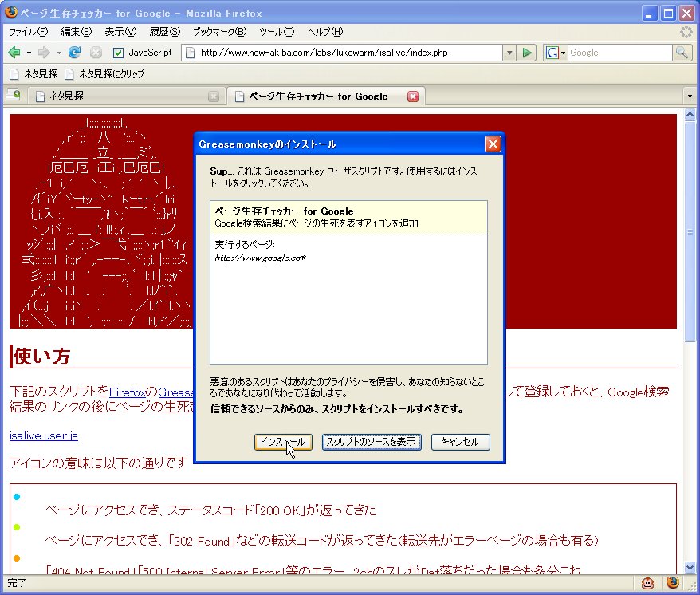
Task: Click the Greasemonkey monkey icon in status bar
Action: tap(647, 583)
